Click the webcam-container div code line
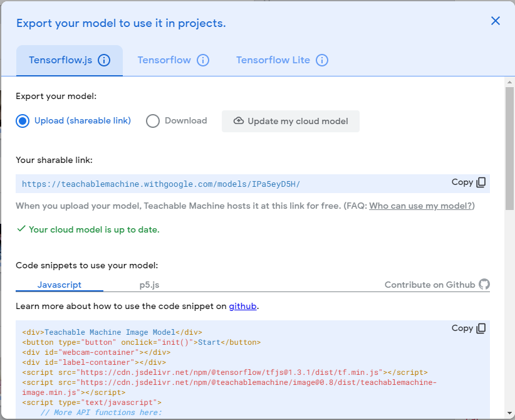The height and width of the screenshot is (420, 515). pos(96,353)
